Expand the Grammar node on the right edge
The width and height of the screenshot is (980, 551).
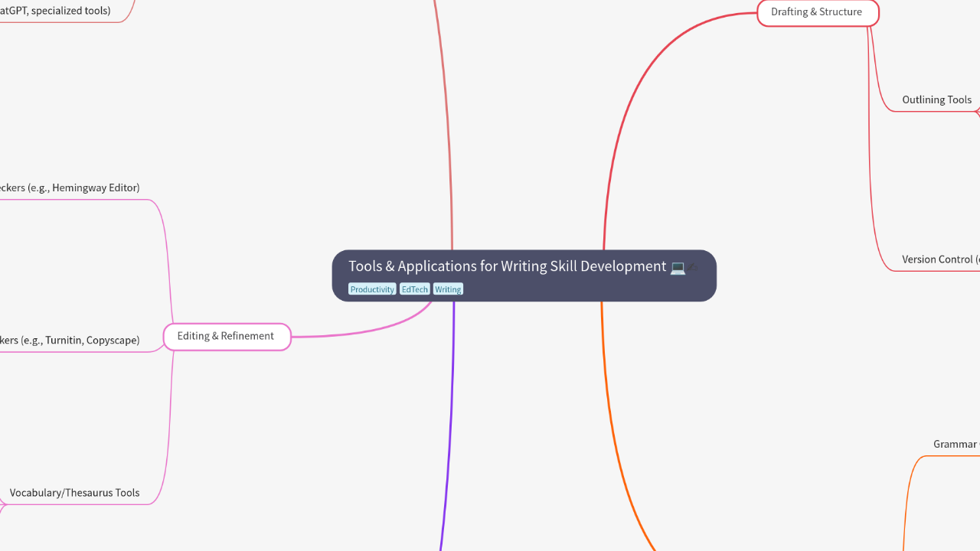[x=955, y=444]
